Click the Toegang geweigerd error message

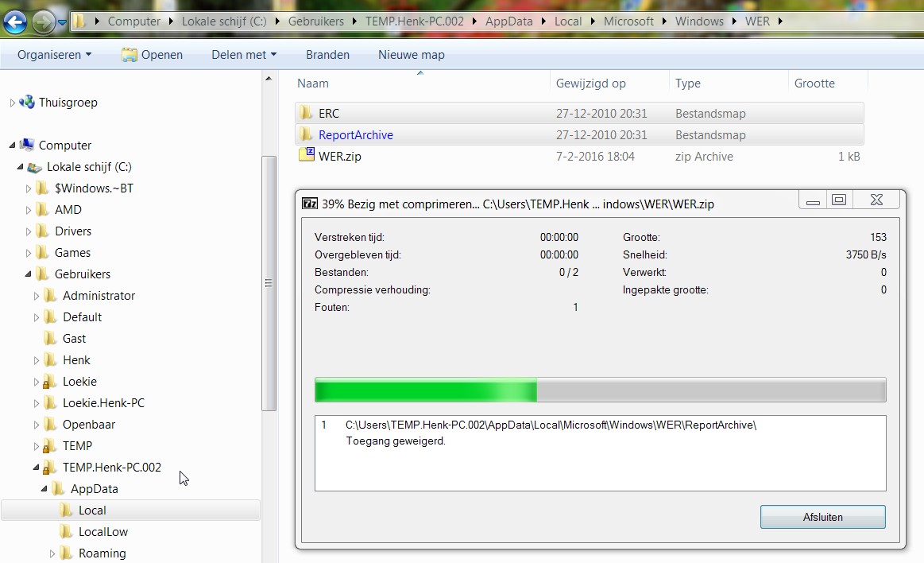(x=396, y=441)
